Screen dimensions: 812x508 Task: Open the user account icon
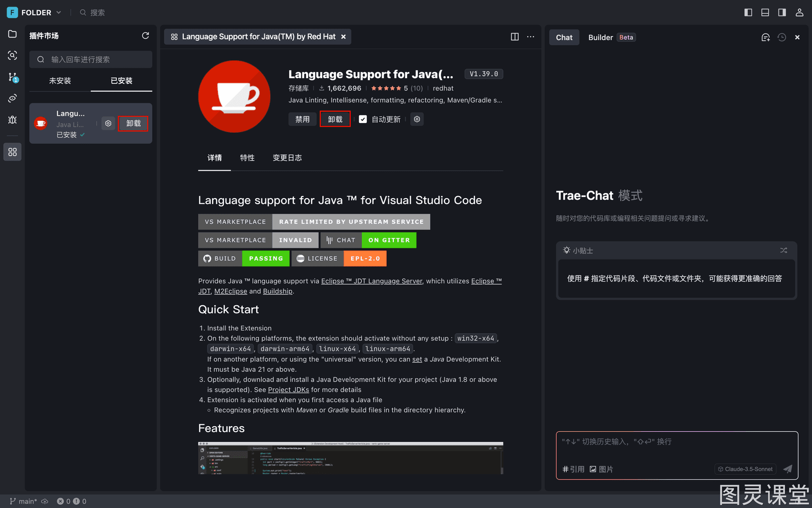click(799, 12)
